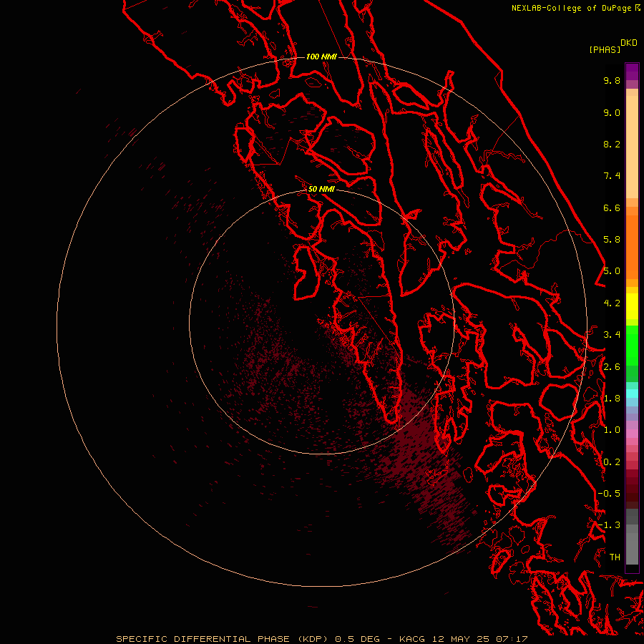Click the purple top segment of colorbar
This screenshot has width=644, height=644.
click(x=632, y=72)
